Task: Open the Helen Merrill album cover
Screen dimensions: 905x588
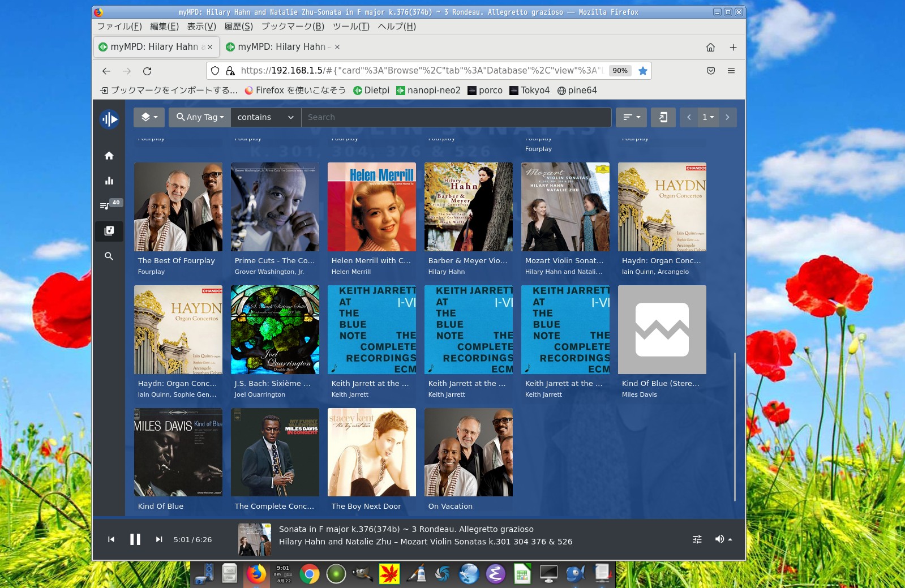Action: point(372,207)
